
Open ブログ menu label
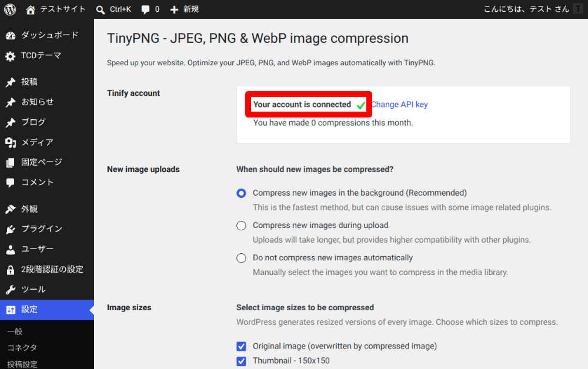34,122
